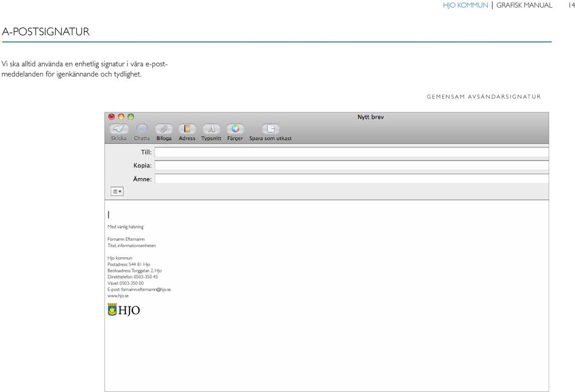The width and height of the screenshot is (575, 392).
Task: Click the E-post fornamn.efternamn@hjo.se line
Action: click(x=139, y=290)
